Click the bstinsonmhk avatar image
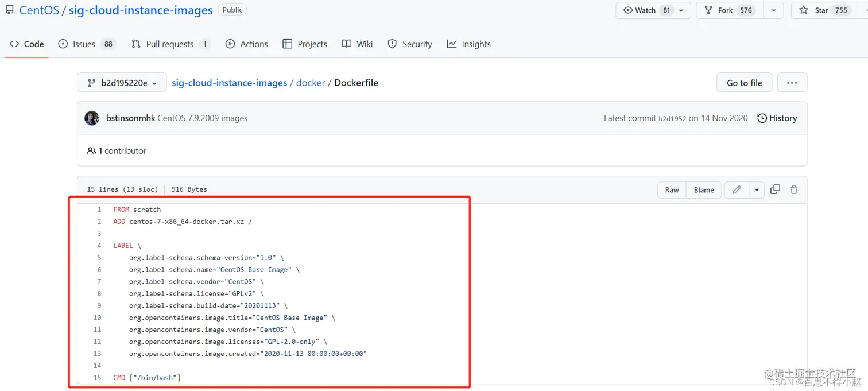868x391 pixels. tap(92, 118)
